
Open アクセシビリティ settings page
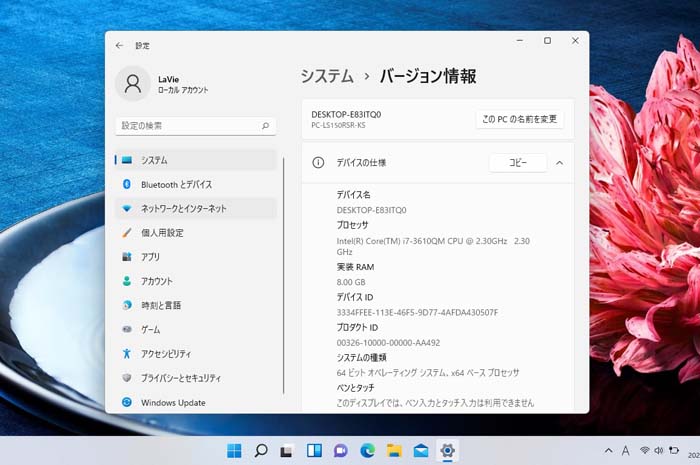point(196,353)
